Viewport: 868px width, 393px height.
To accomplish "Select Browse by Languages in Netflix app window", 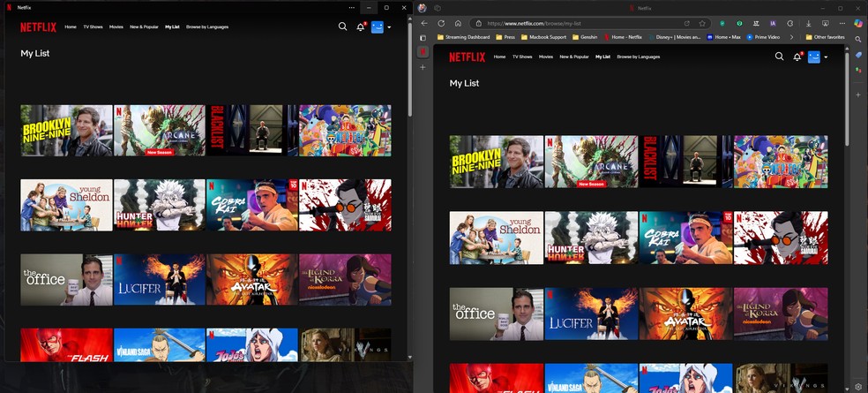I will 207,26.
